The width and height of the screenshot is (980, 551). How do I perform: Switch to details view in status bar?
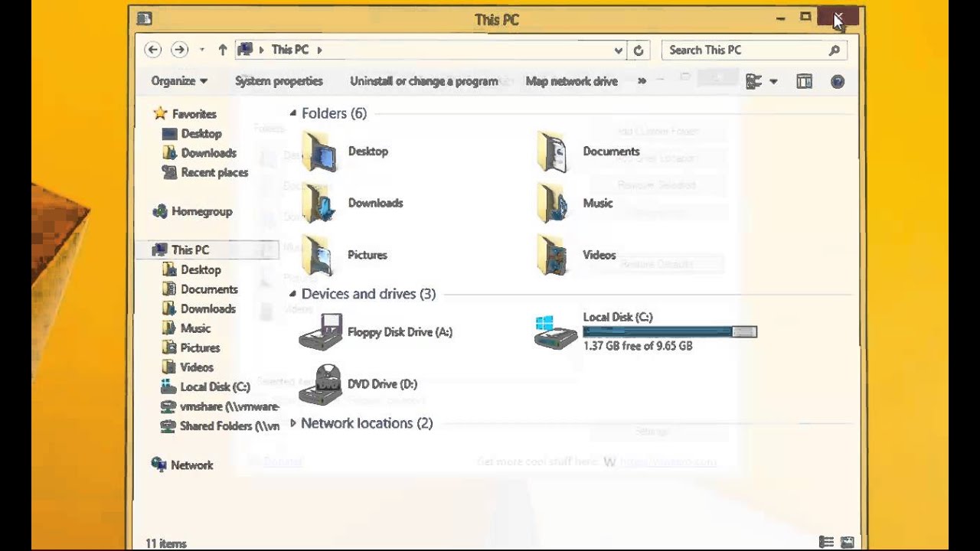click(x=827, y=543)
